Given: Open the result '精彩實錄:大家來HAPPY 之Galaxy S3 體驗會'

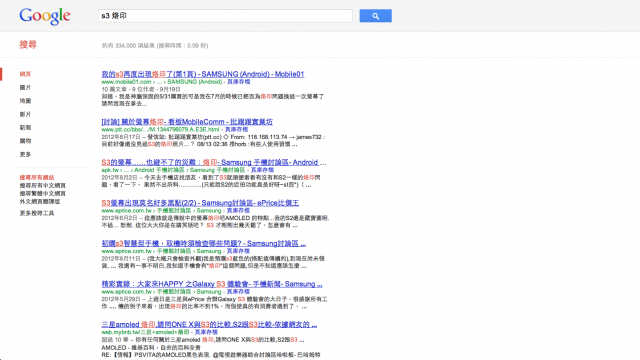Looking at the screenshot, I should (x=212, y=284).
